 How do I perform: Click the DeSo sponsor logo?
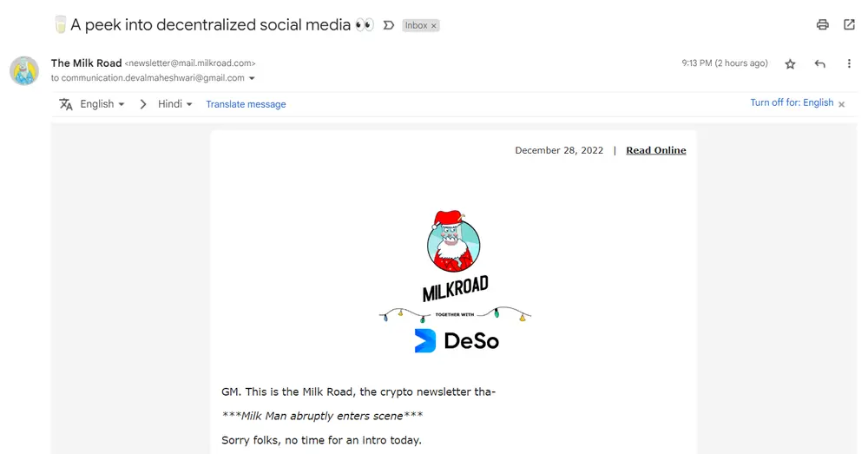pyautogui.click(x=457, y=341)
